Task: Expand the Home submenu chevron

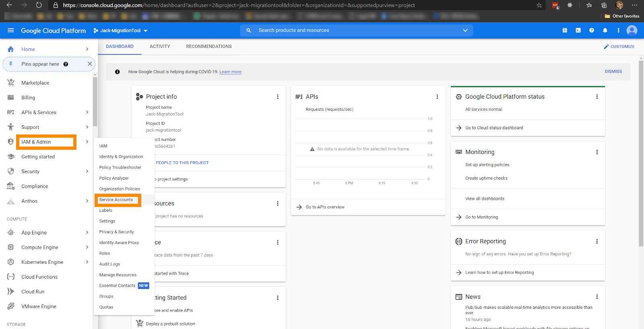Action: click(x=87, y=49)
